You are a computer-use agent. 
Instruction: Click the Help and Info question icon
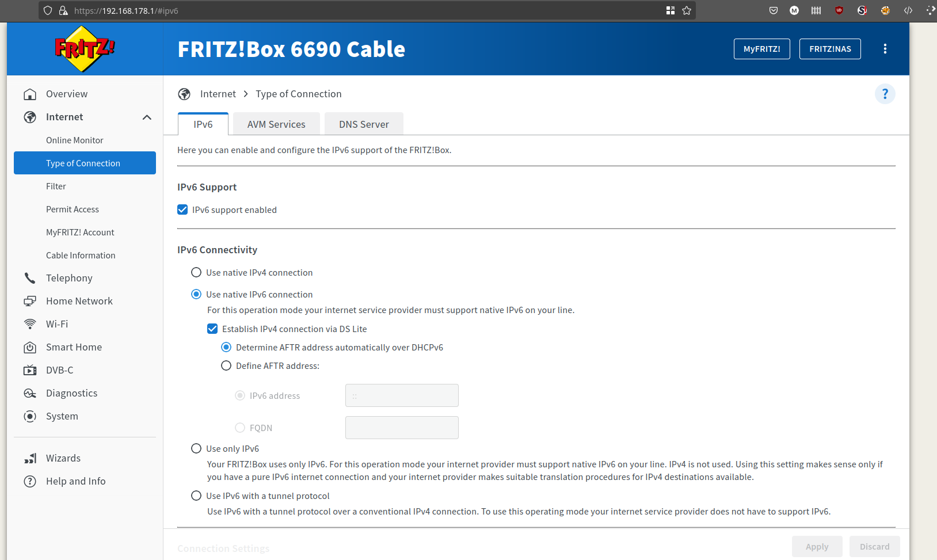(30, 481)
